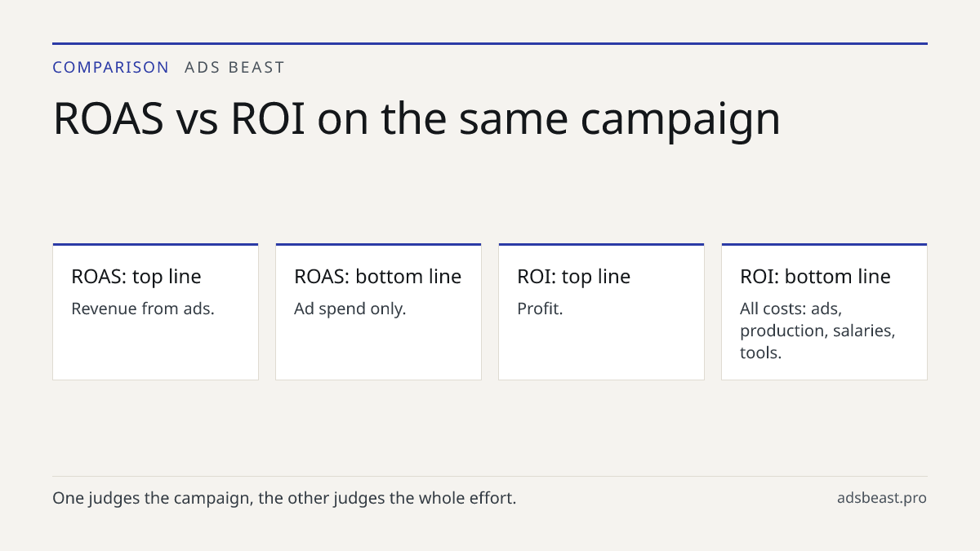The height and width of the screenshot is (551, 980).
Task: Select the heading ROAS vs ROI on the same campaign
Action: pyautogui.click(x=416, y=118)
